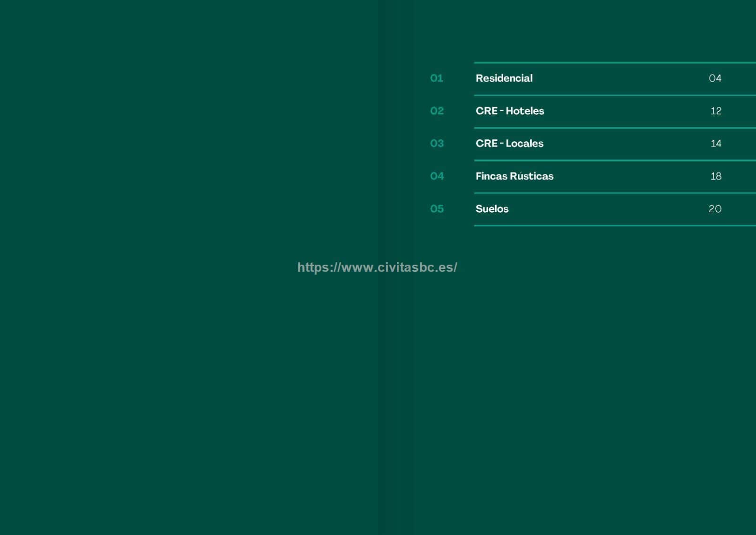Select page number 20 beside Suelos
Screen dimensions: 756x535
[715, 209]
